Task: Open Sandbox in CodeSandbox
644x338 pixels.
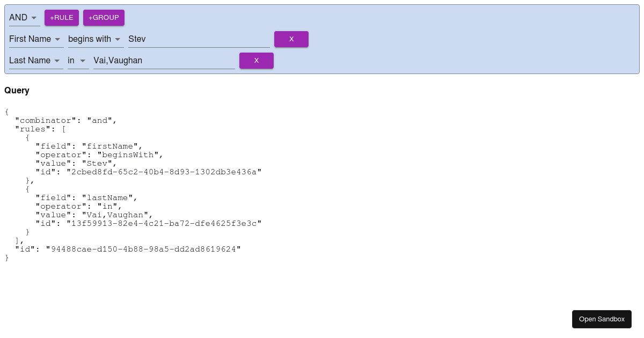Action: tap(602, 319)
